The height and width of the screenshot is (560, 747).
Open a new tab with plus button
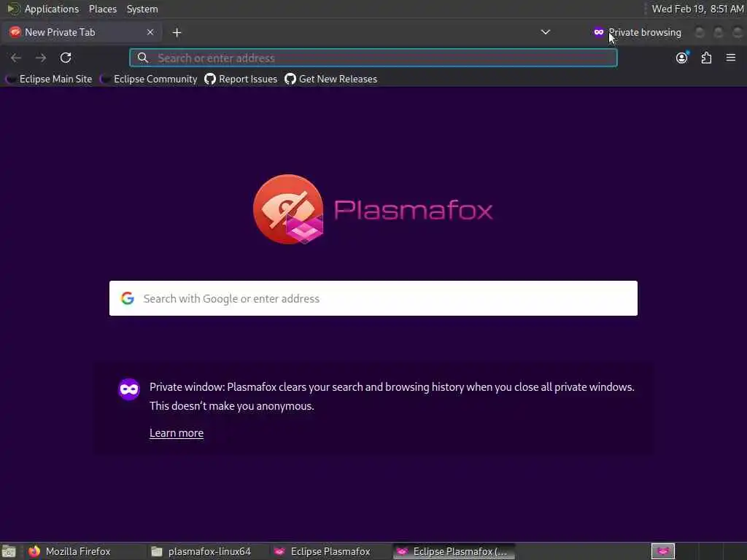coord(177,32)
